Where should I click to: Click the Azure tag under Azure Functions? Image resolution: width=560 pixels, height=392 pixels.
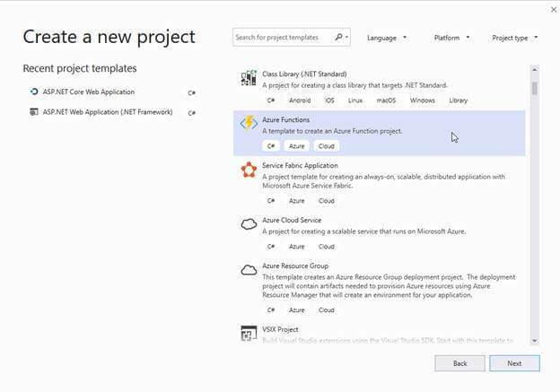click(x=297, y=146)
